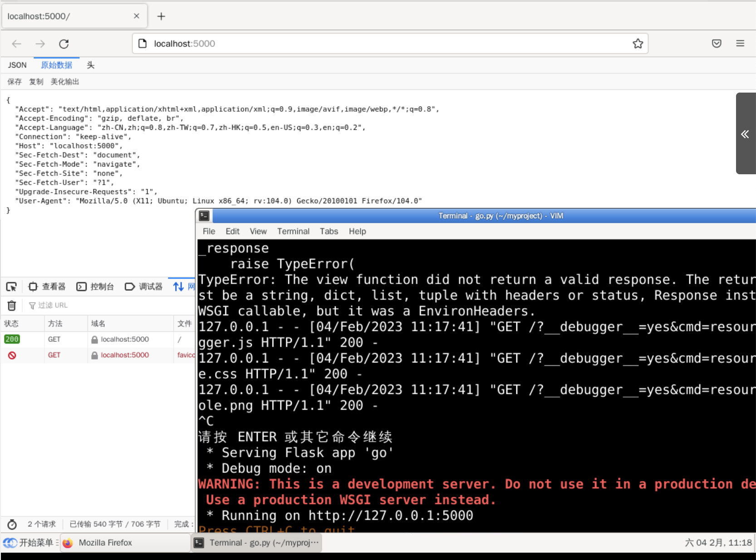Reload the localhost:5000 page

pyautogui.click(x=64, y=44)
